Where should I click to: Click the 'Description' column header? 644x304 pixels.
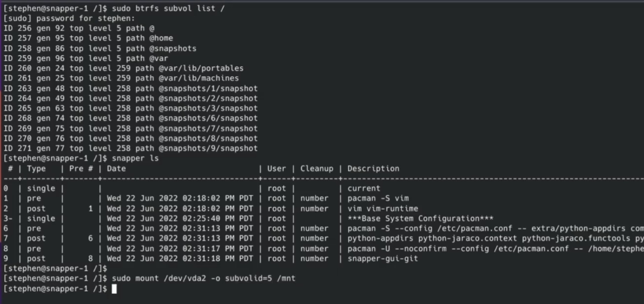[x=373, y=168]
